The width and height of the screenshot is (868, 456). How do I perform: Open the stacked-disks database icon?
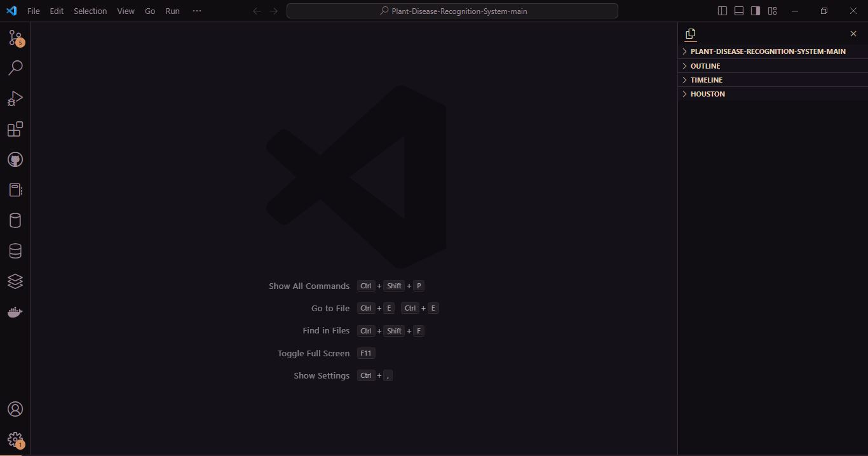tap(15, 251)
